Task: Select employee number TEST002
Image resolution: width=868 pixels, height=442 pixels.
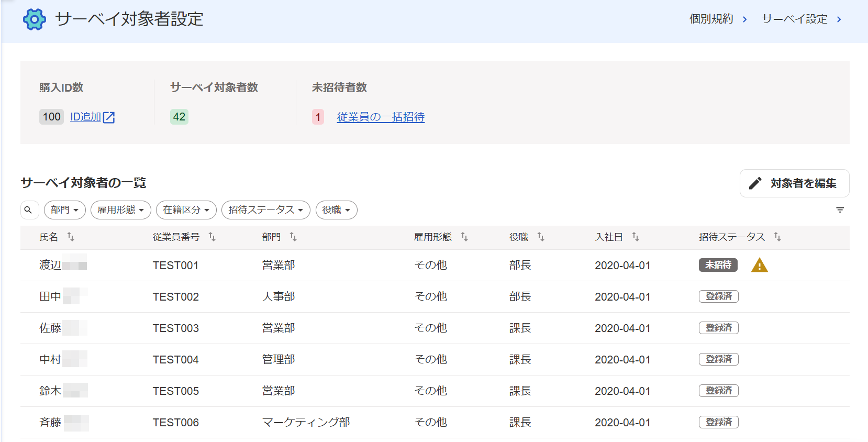Action: click(x=175, y=297)
